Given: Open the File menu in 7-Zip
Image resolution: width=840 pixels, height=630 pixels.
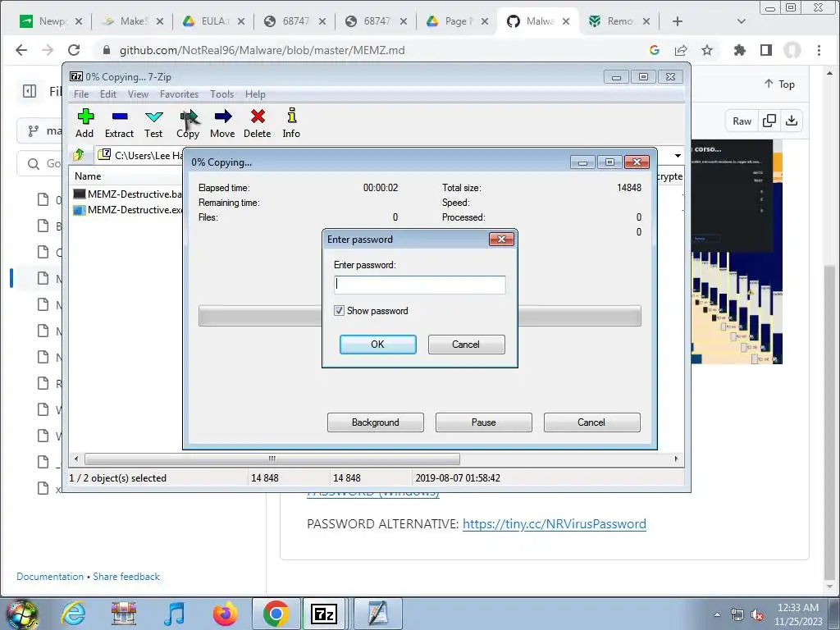Looking at the screenshot, I should [81, 94].
